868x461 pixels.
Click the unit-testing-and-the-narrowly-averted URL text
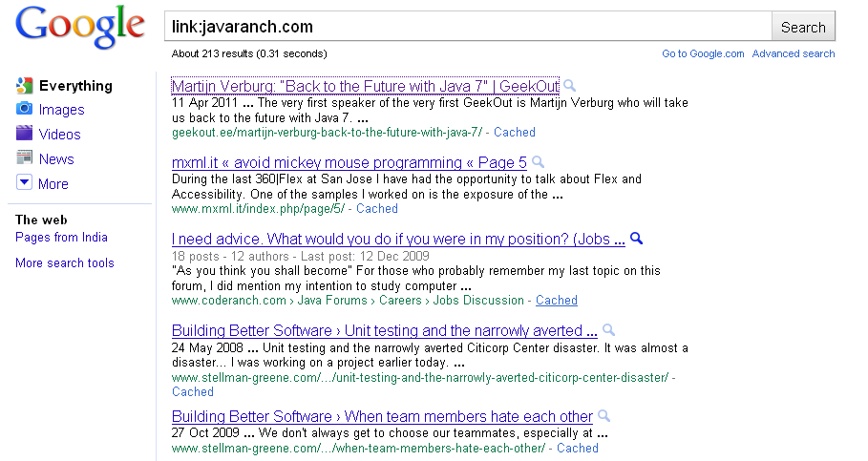pyautogui.click(x=420, y=377)
